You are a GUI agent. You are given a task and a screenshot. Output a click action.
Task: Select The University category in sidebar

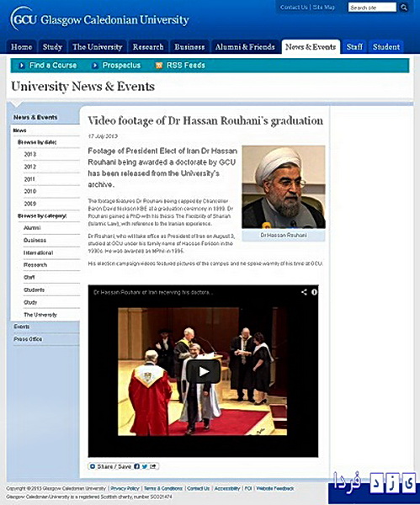coord(40,315)
